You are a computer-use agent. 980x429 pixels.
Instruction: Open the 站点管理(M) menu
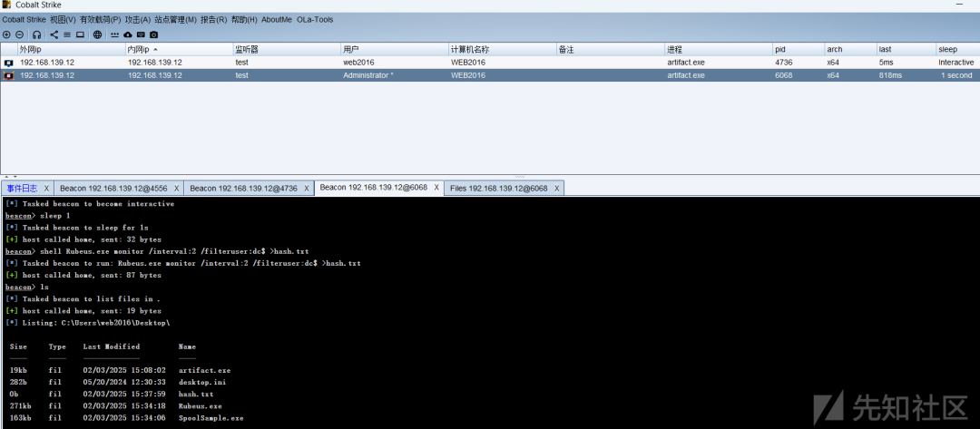(x=176, y=19)
